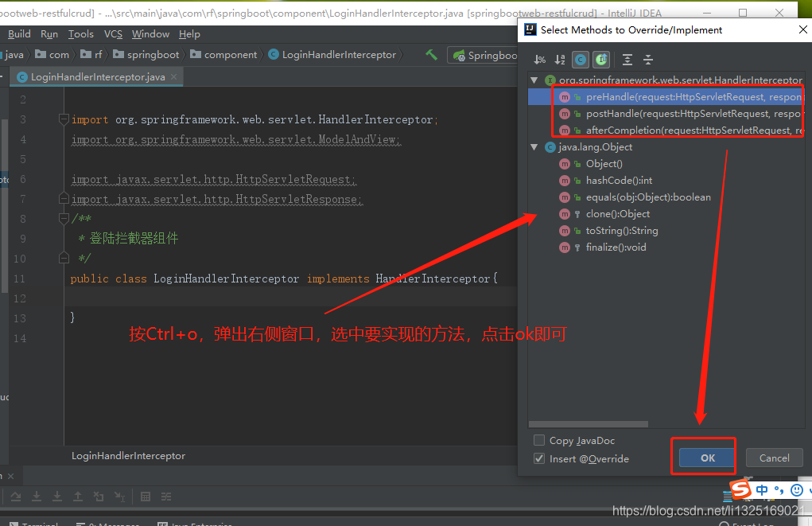Select the postHandle method row
This screenshot has height=526, width=812.
666,114
